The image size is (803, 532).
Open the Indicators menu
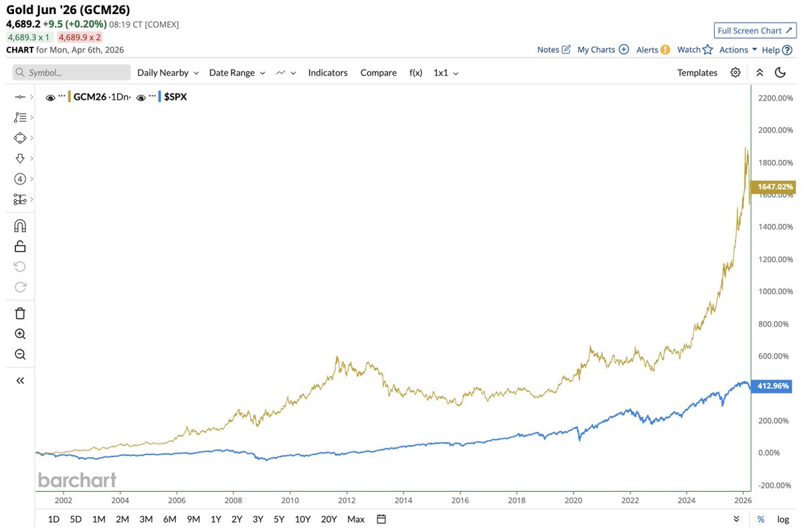click(328, 72)
